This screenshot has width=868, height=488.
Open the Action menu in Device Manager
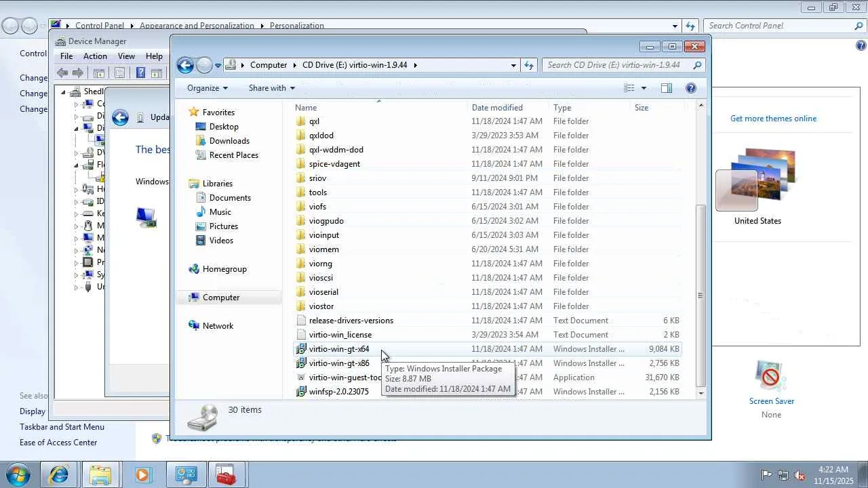pyautogui.click(x=95, y=56)
